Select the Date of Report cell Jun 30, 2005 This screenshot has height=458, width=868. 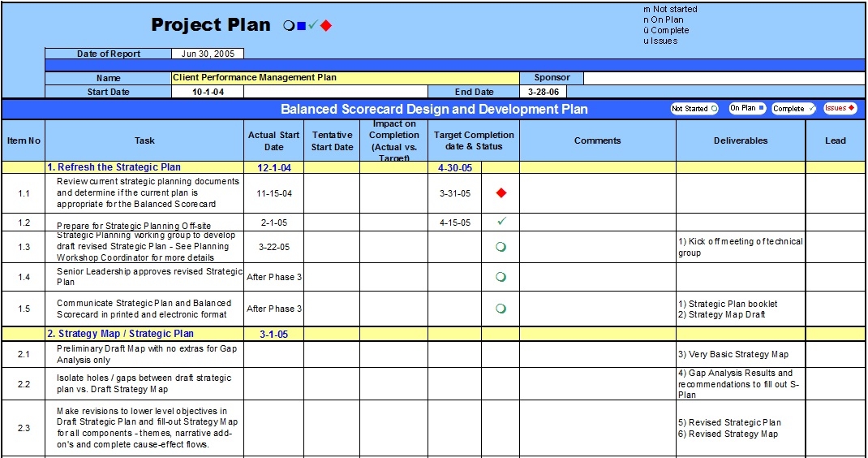point(207,54)
